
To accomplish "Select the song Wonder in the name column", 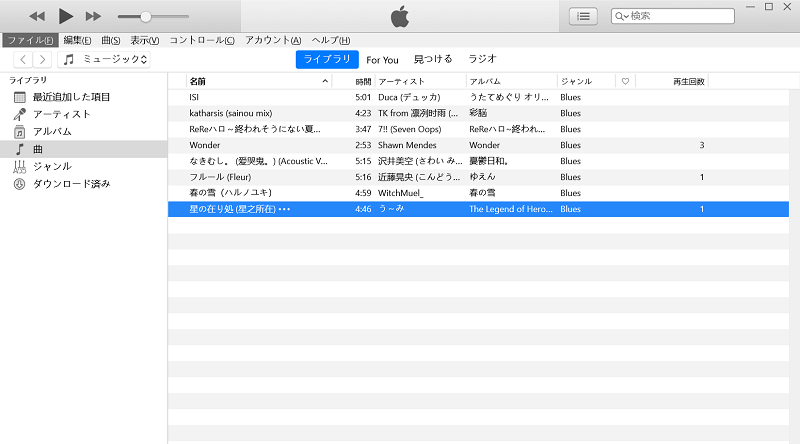I will (205, 145).
